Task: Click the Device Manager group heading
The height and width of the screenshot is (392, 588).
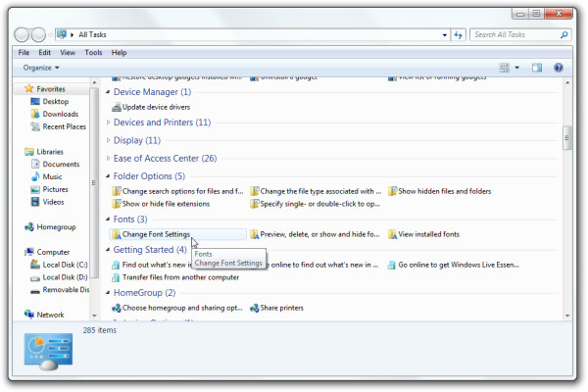Action: (152, 92)
